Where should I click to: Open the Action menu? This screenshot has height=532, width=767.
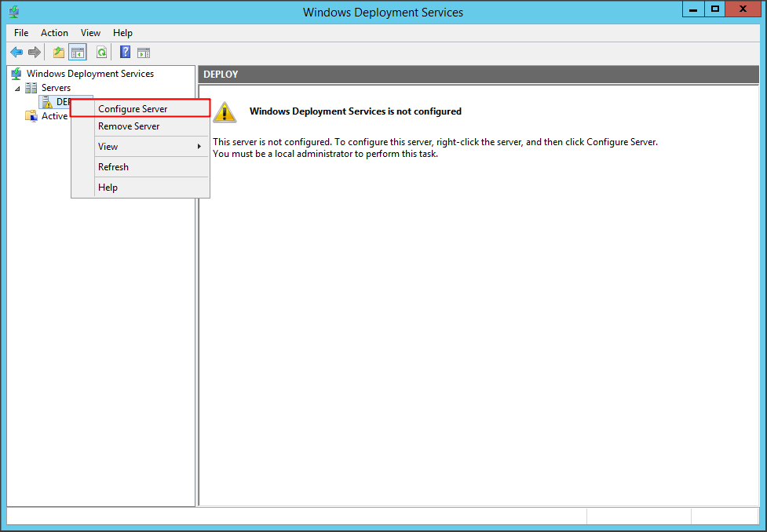coord(54,33)
